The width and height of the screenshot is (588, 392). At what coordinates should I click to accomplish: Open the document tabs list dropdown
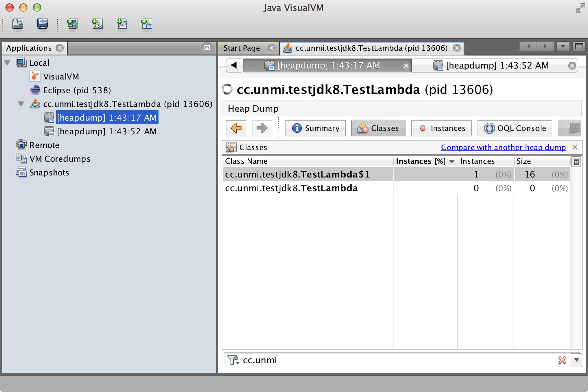[x=563, y=47]
